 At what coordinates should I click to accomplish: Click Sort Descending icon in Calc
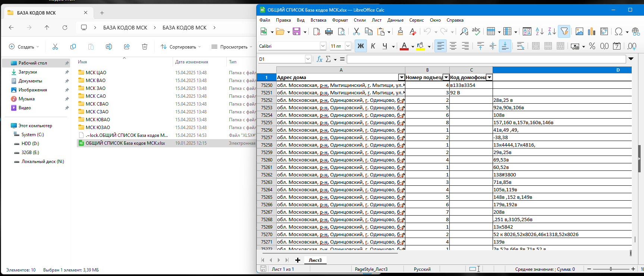pos(552,31)
